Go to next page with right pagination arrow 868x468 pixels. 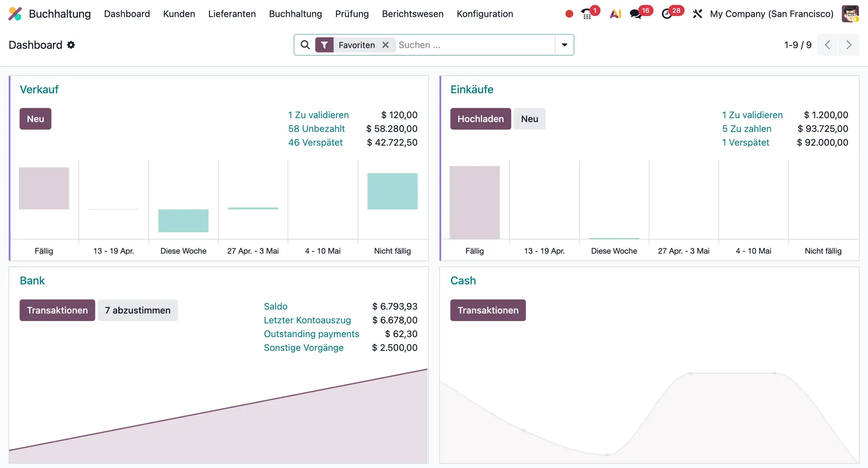[x=849, y=45]
